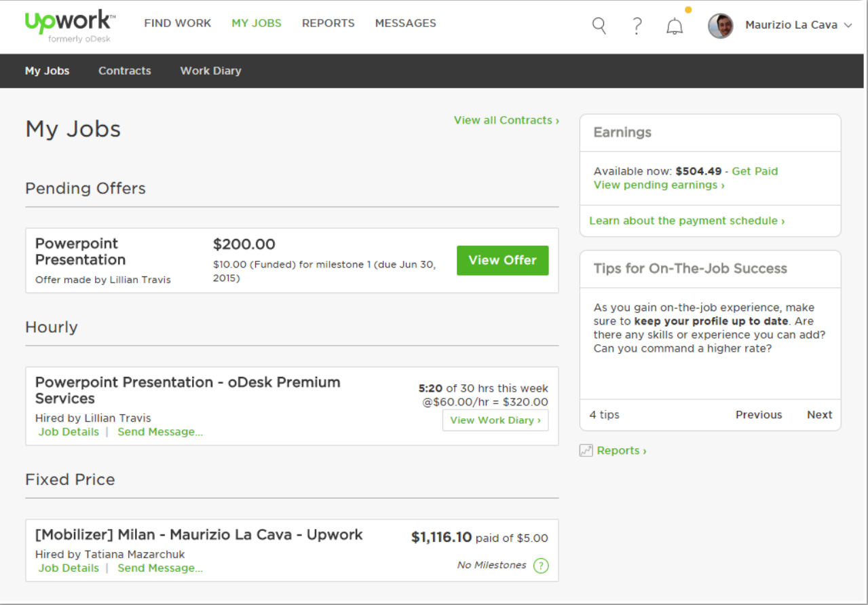
Task: Open the search magnifier icon
Action: [599, 26]
